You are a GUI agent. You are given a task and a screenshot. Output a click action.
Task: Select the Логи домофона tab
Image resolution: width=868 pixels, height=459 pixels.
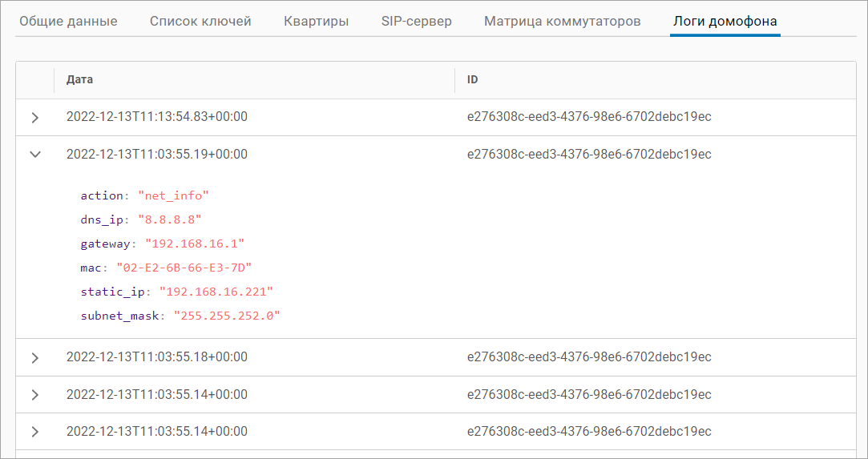click(725, 21)
